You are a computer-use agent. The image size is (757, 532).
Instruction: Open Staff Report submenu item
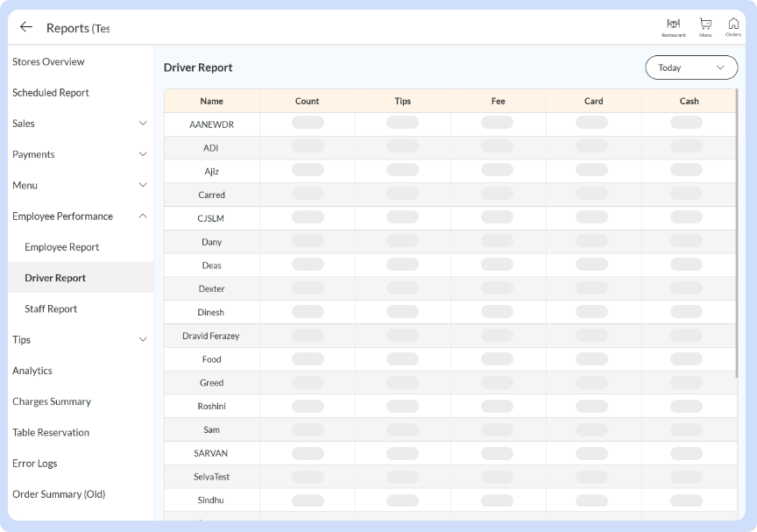(x=51, y=309)
